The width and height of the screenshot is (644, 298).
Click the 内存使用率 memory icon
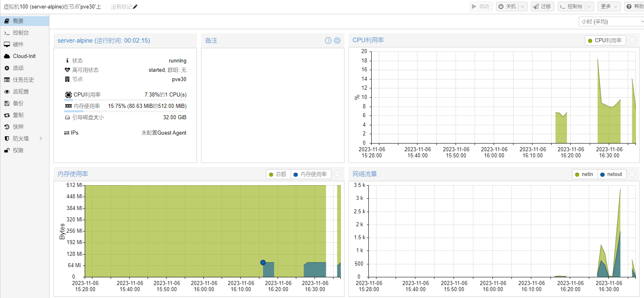tap(68, 106)
